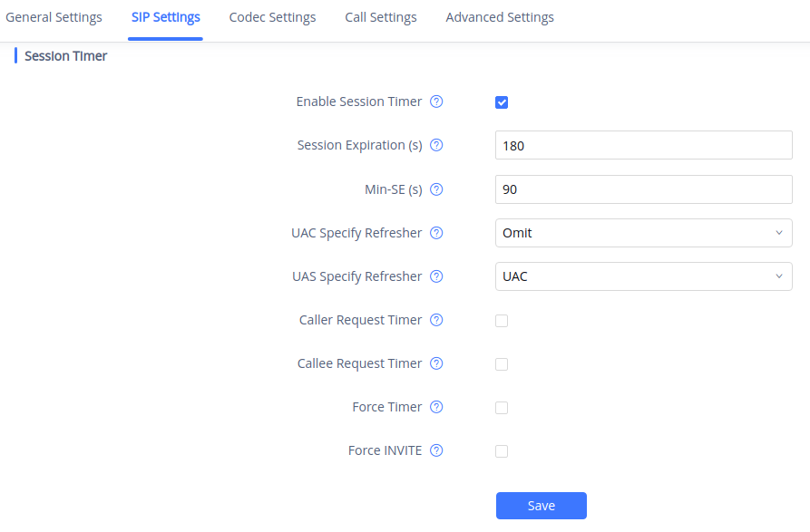Screen dimensions: 810x532
Task: Open the Advanced Settings tab
Action: (x=500, y=17)
